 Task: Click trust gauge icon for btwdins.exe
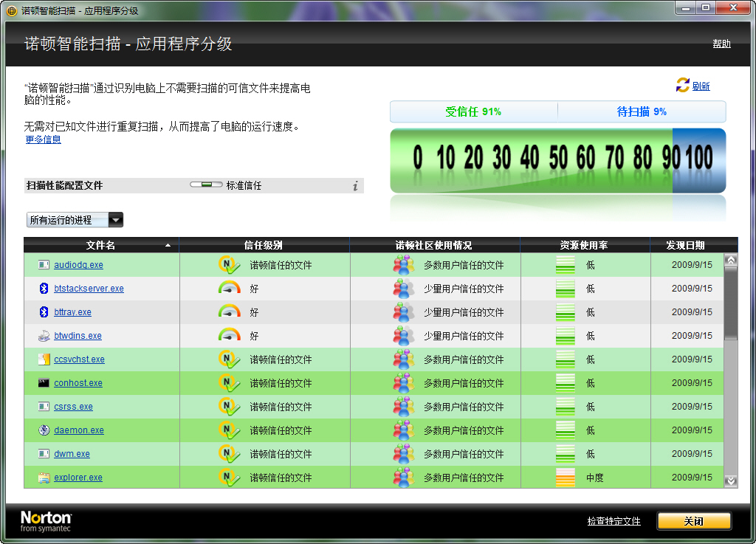click(x=230, y=335)
